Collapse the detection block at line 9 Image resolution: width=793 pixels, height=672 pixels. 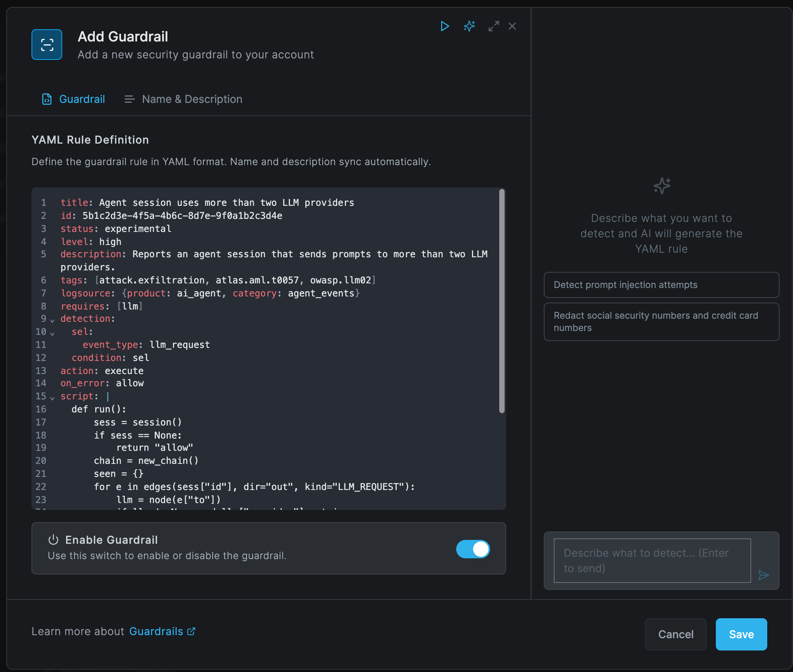[x=53, y=320]
